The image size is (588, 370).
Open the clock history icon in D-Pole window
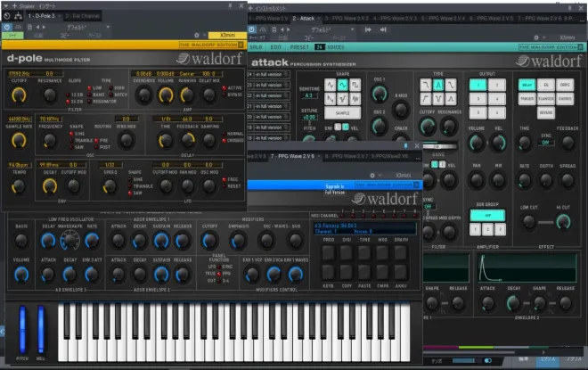pos(7,16)
